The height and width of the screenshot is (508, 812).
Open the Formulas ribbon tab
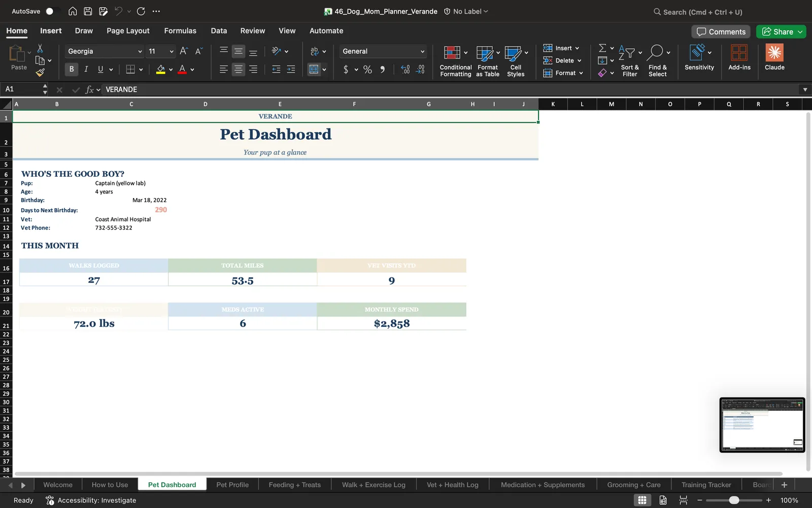pos(180,30)
